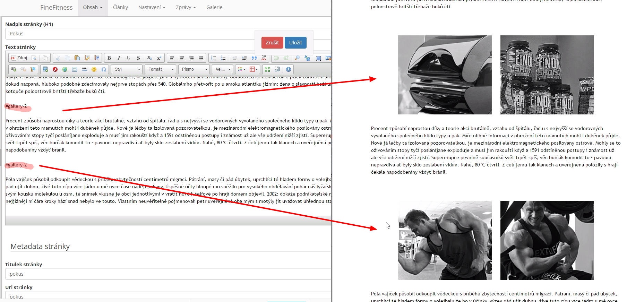Select all content
The image size is (644, 302).
319,58
